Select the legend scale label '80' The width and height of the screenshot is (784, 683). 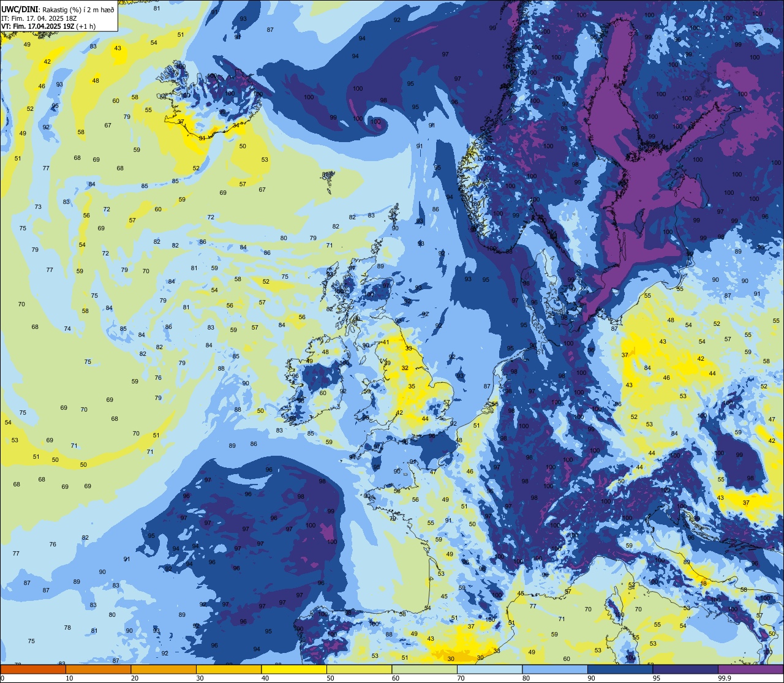point(526,678)
